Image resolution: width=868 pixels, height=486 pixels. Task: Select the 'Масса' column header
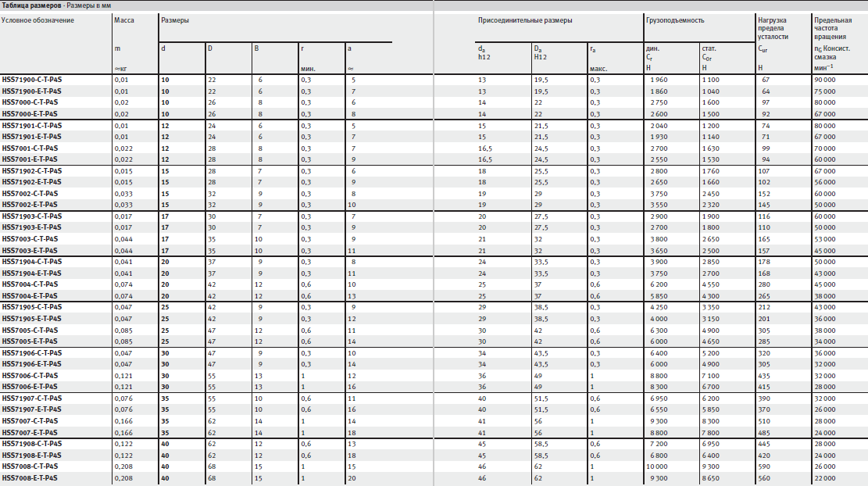(x=124, y=20)
